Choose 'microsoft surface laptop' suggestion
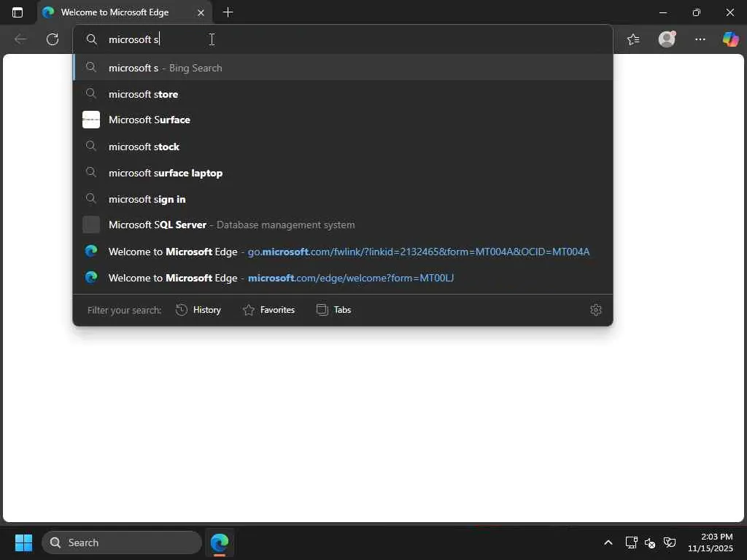 pyautogui.click(x=343, y=172)
